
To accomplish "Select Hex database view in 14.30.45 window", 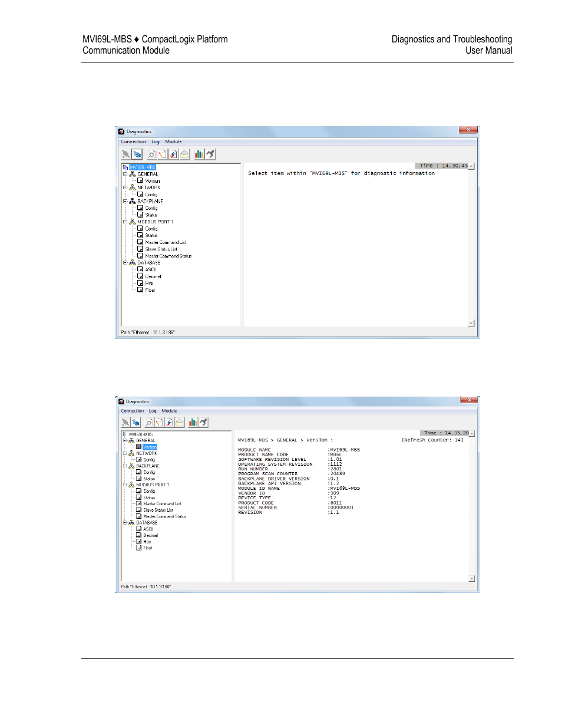I will coord(150,284).
